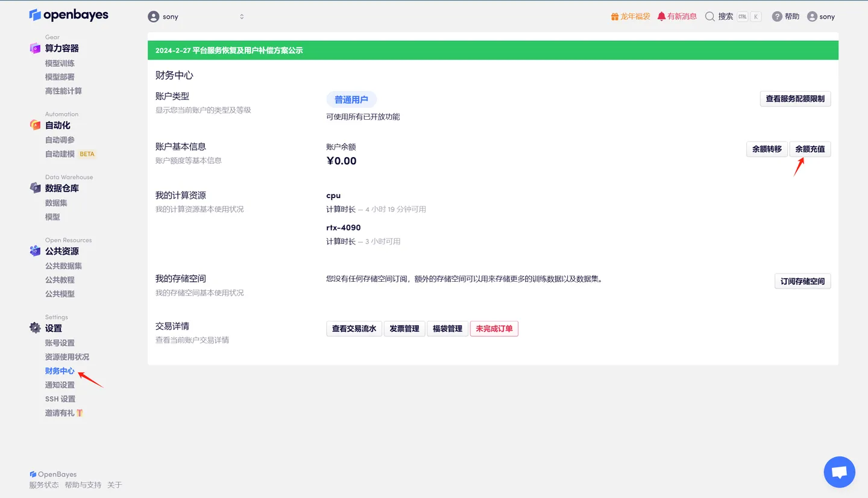
Task: Click 订阅存储空间 to subscribe storage
Action: [x=802, y=281]
